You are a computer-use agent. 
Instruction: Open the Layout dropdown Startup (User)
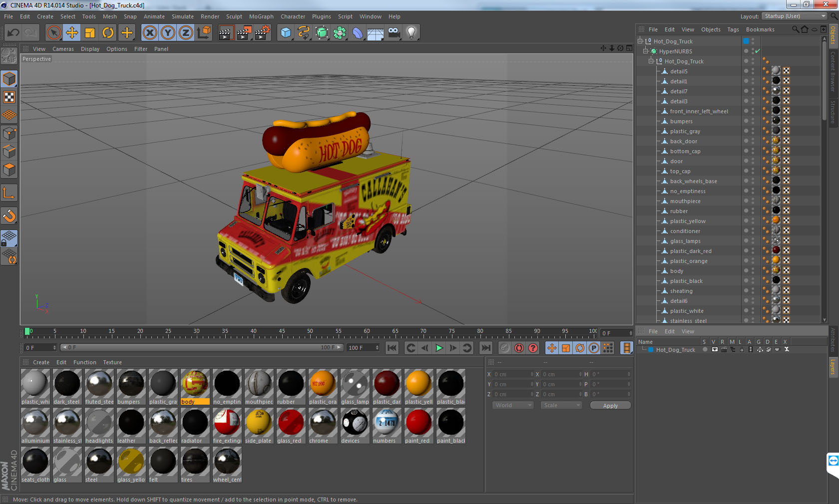[795, 16]
